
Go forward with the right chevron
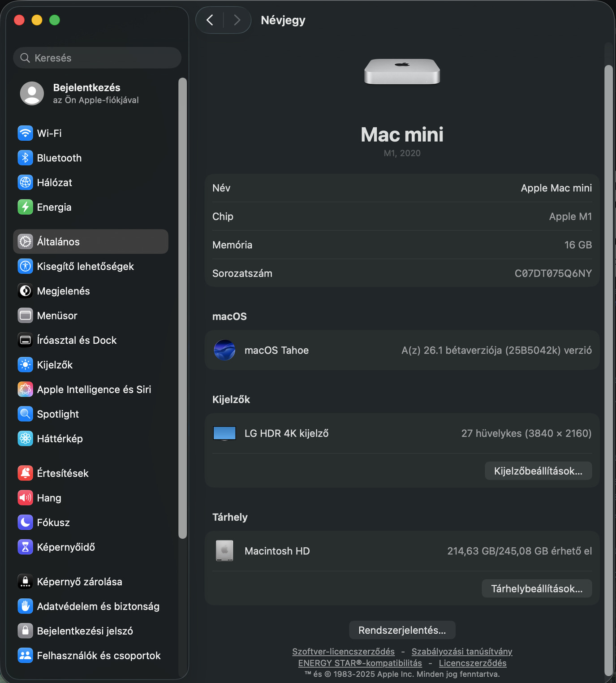tap(237, 20)
